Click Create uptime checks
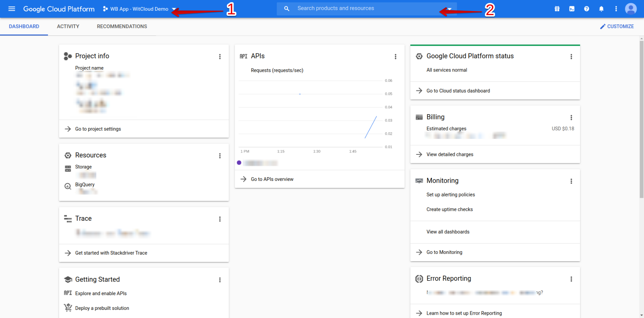Screen dimensions: 644x318 pyautogui.click(x=450, y=209)
